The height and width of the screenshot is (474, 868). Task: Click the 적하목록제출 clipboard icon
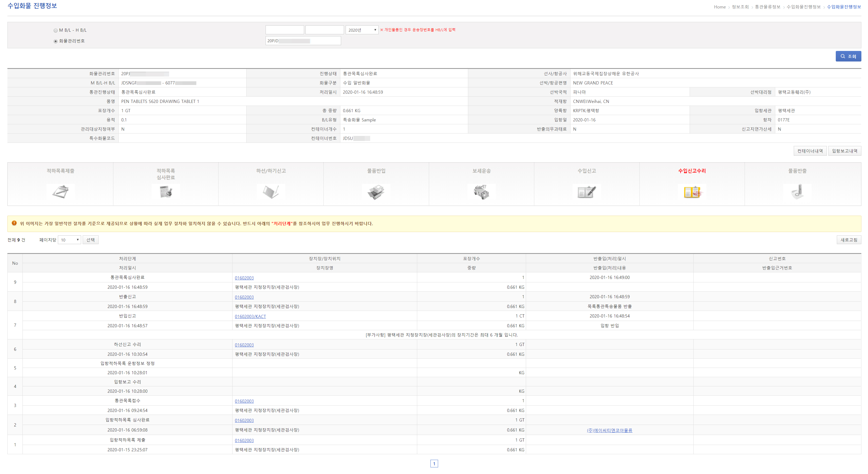coord(61,192)
